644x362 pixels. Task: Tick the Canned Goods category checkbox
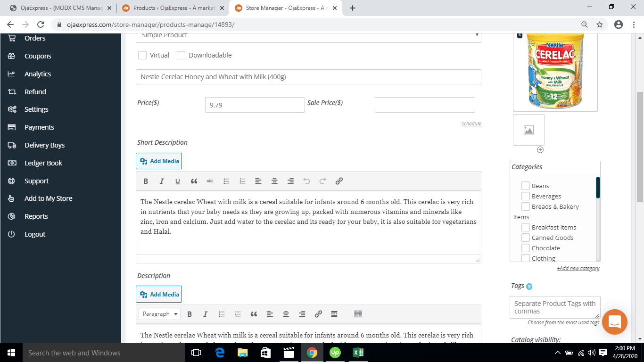pos(526,238)
